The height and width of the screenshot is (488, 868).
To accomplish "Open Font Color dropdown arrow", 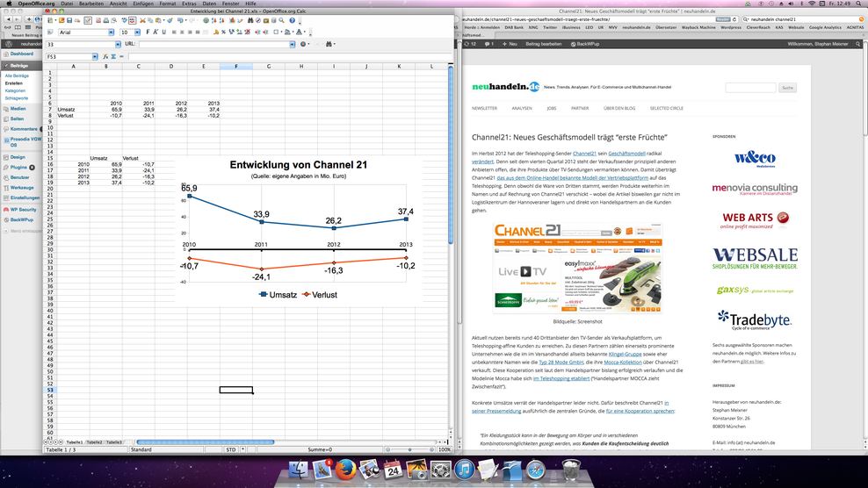I will (305, 32).
